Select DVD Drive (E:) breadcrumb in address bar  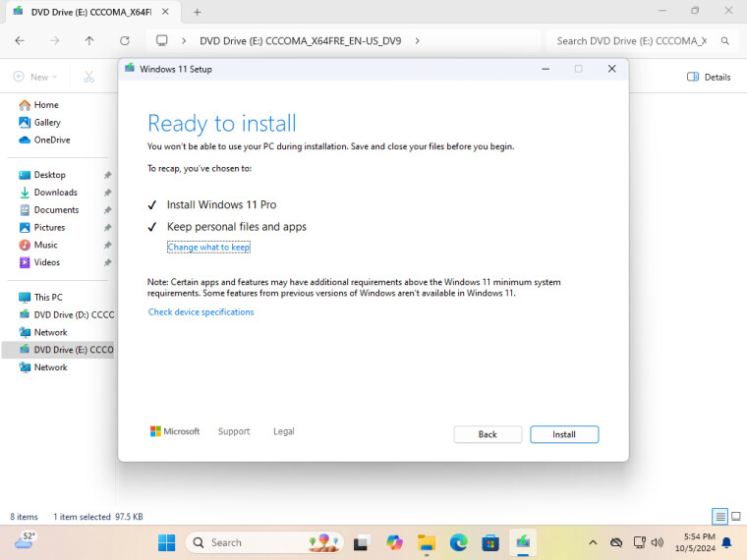pyautogui.click(x=300, y=41)
